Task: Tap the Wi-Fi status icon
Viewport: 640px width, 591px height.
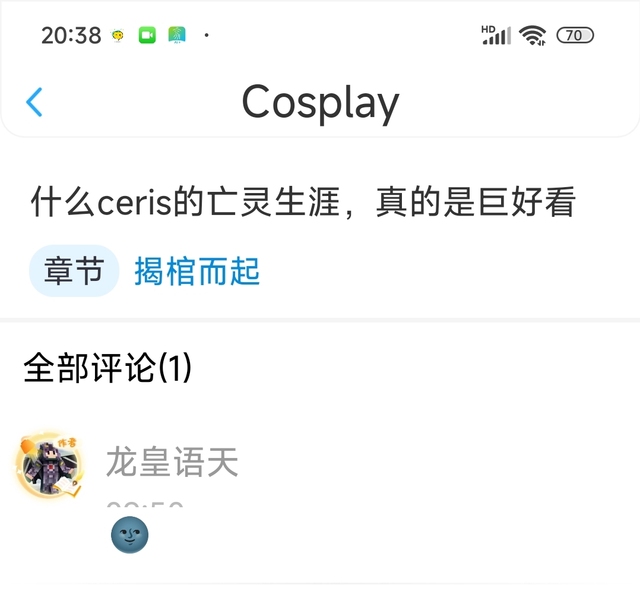Action: [533, 35]
